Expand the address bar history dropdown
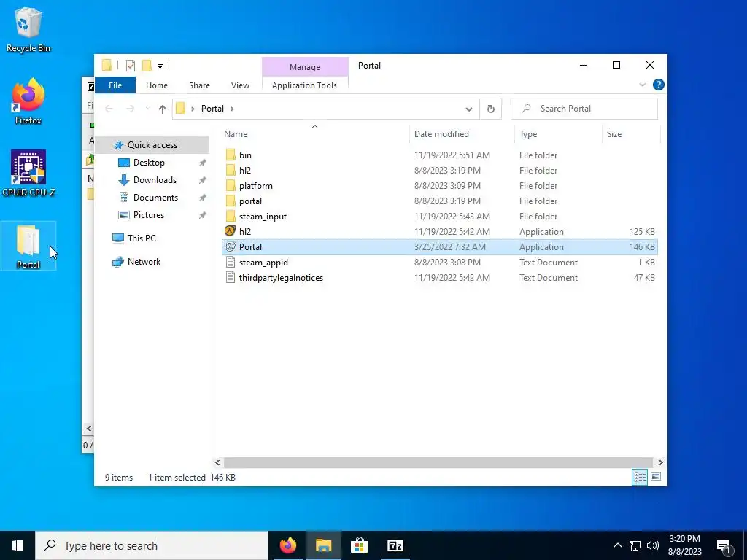This screenshot has width=747, height=560. (469, 109)
